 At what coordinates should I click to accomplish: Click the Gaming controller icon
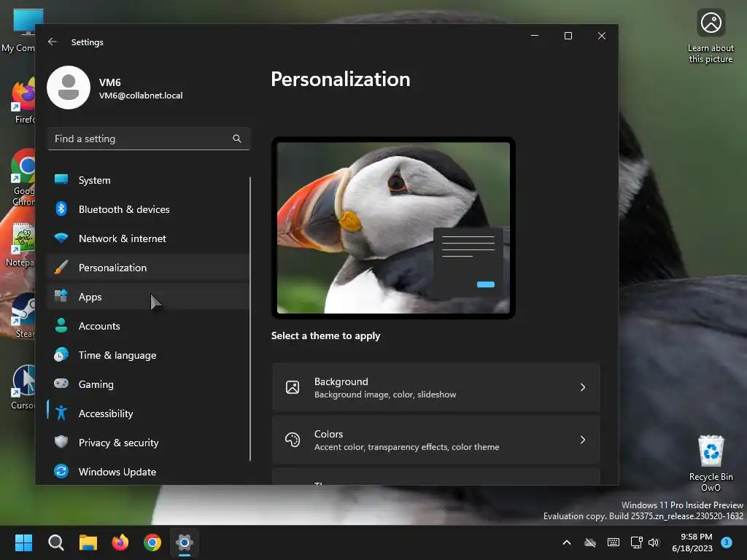[x=61, y=384]
